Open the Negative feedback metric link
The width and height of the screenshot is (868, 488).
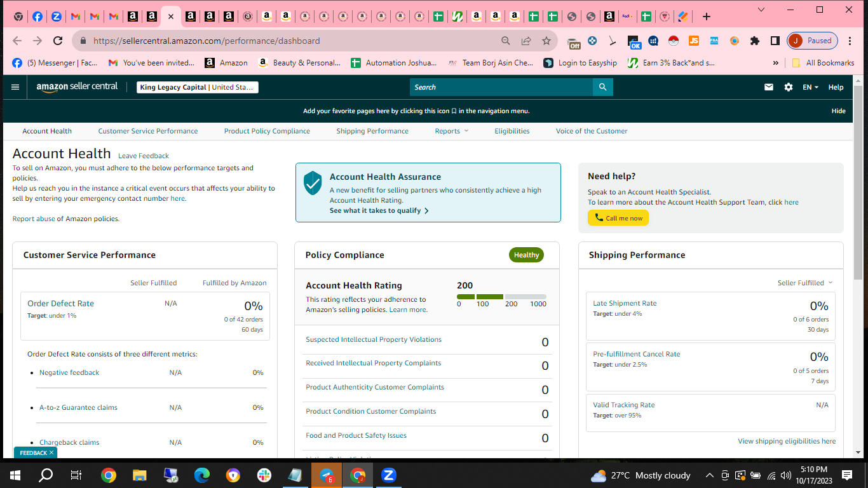coord(69,372)
